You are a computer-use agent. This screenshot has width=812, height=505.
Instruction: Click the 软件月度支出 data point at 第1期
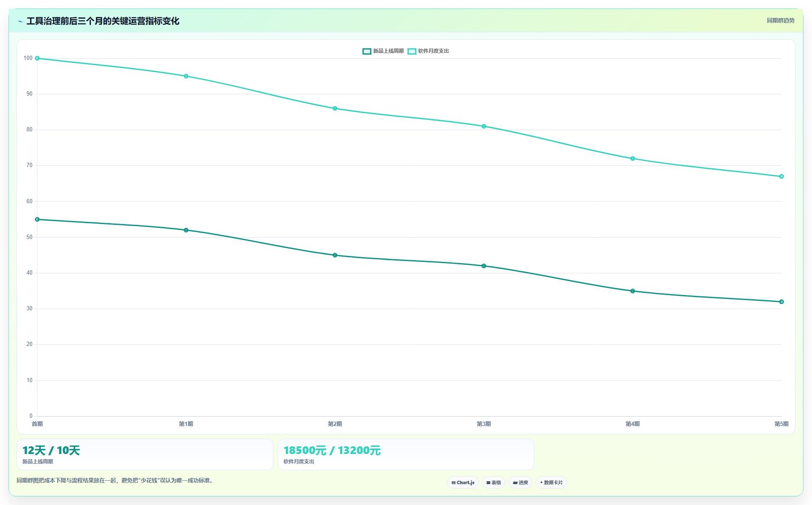(186, 76)
